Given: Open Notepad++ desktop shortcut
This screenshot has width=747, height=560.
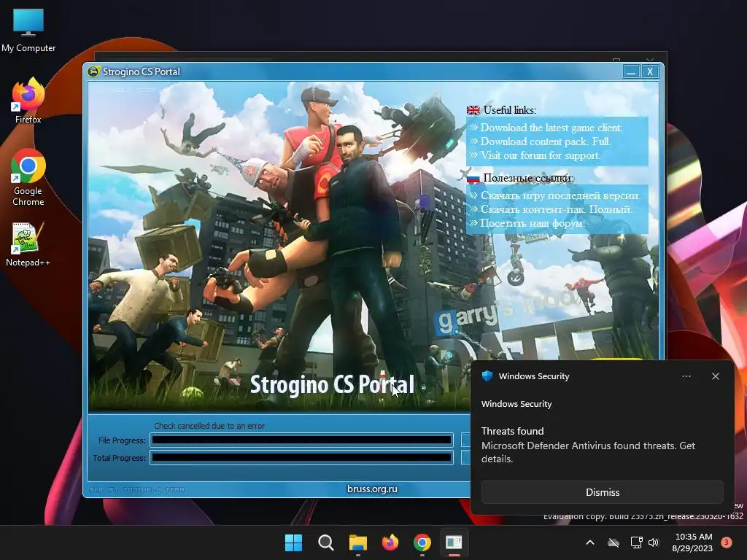Looking at the screenshot, I should click(x=28, y=244).
